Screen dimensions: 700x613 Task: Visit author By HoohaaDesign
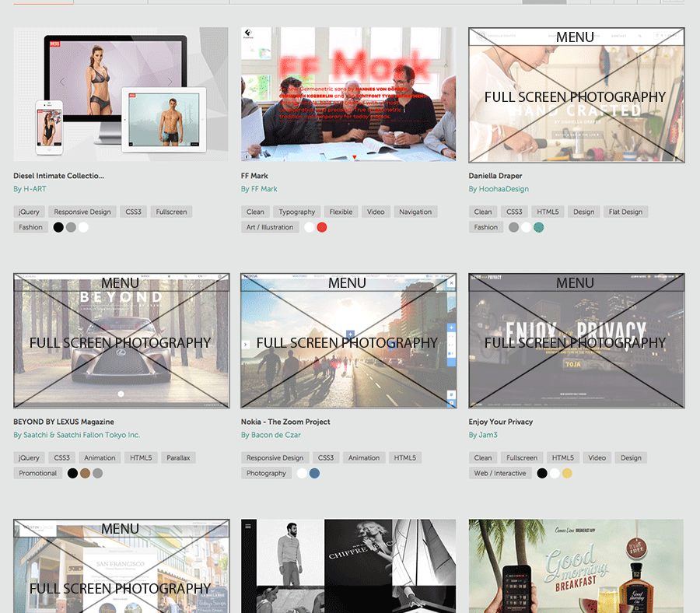(499, 189)
